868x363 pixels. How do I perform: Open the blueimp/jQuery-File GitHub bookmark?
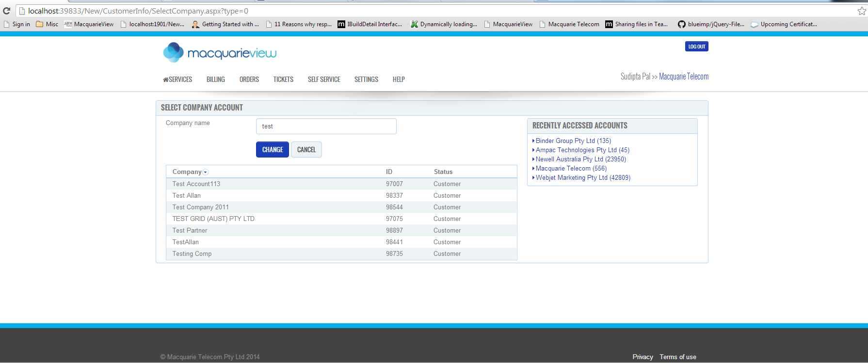pos(711,24)
